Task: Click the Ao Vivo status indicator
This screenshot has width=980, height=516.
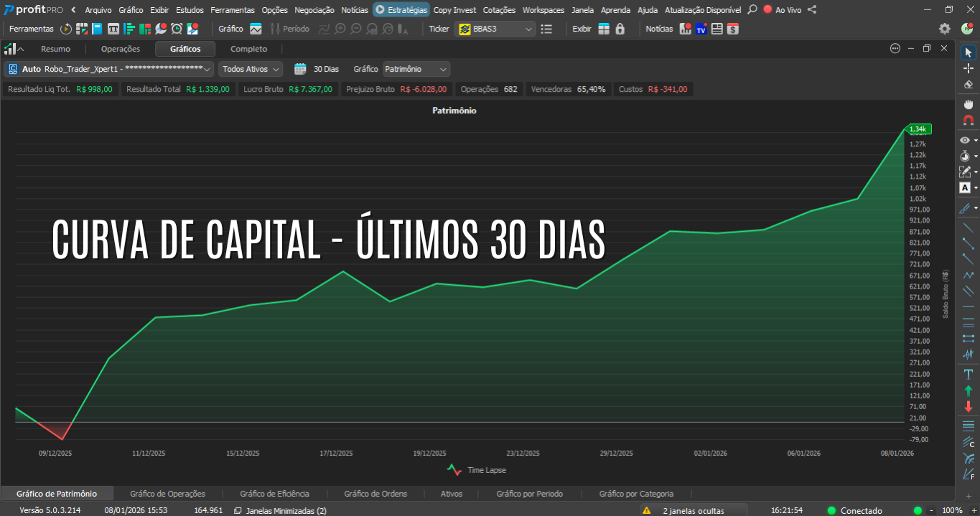Action: click(x=783, y=10)
